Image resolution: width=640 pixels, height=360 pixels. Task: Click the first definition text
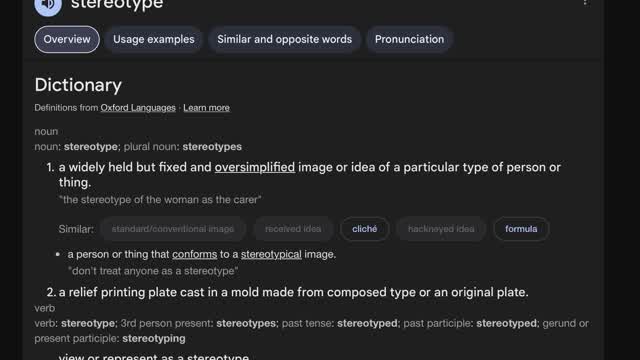[x=309, y=175]
